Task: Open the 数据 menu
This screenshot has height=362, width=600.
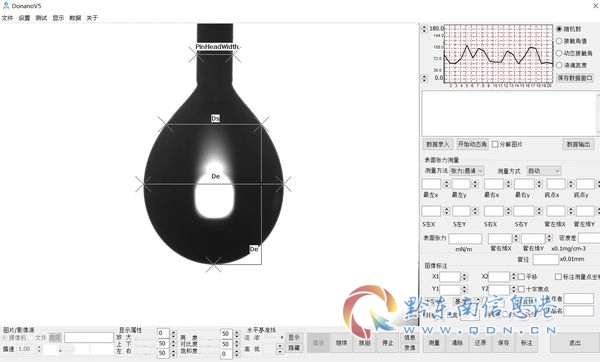Action: [75, 18]
